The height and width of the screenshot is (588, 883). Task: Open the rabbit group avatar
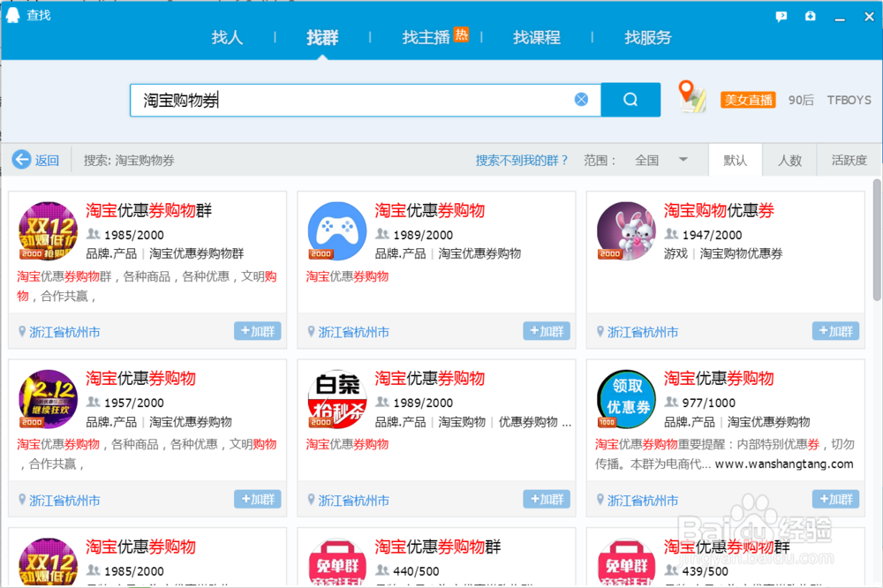tap(626, 231)
